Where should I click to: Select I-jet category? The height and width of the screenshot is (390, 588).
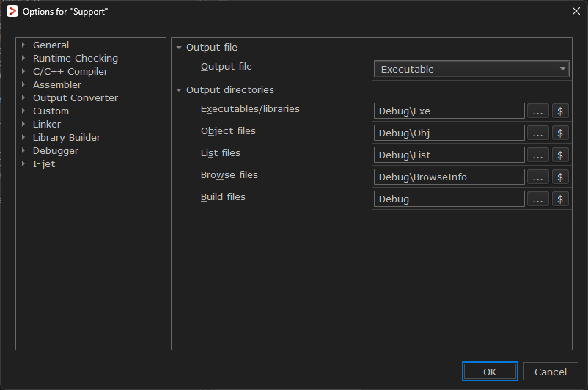(x=44, y=163)
